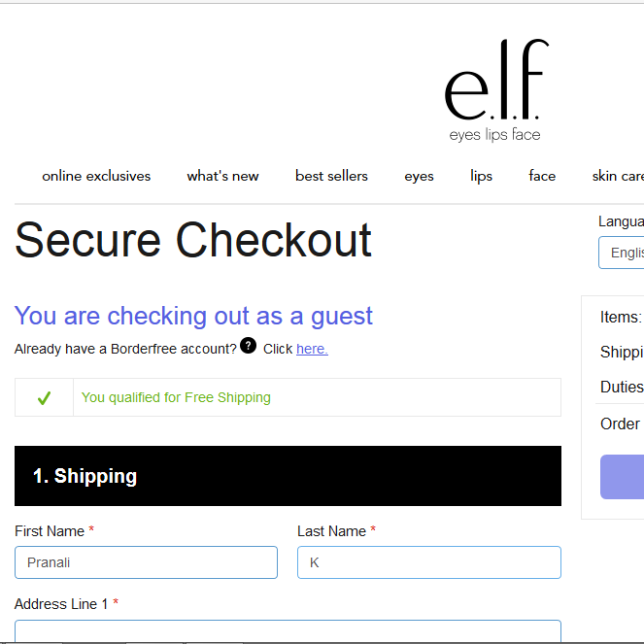Image resolution: width=644 pixels, height=644 pixels.
Task: Open the online exclusives menu
Action: [96, 176]
